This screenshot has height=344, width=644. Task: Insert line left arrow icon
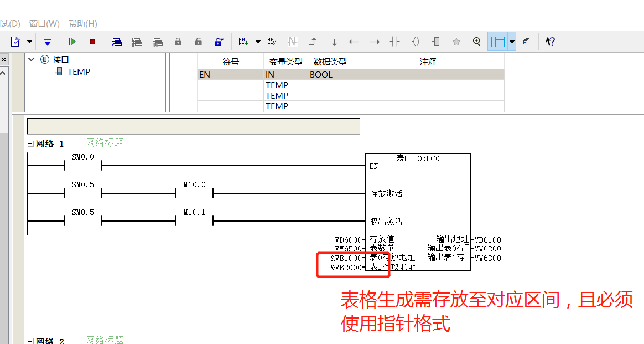tap(354, 42)
